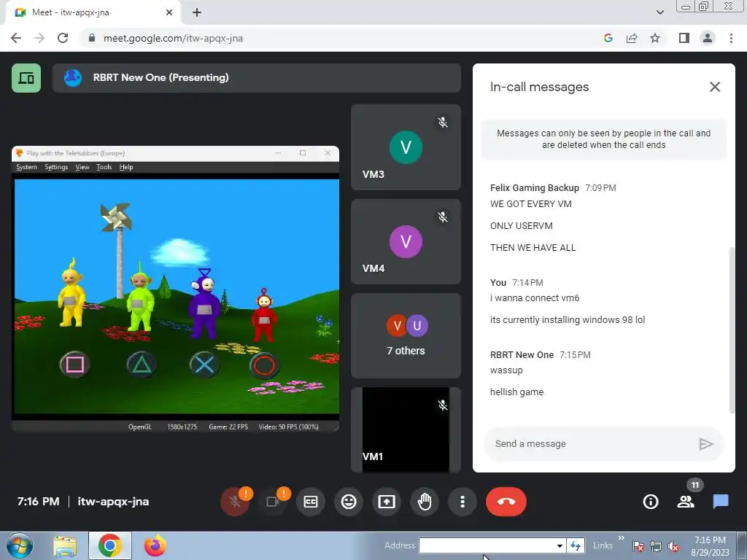Turn on camera in Meet call bar

pyautogui.click(x=273, y=502)
